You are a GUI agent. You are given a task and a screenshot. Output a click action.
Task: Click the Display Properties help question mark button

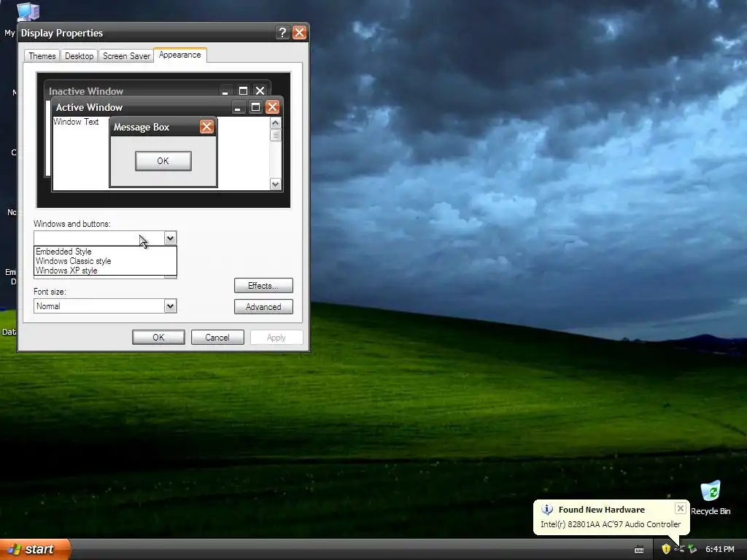click(x=282, y=32)
